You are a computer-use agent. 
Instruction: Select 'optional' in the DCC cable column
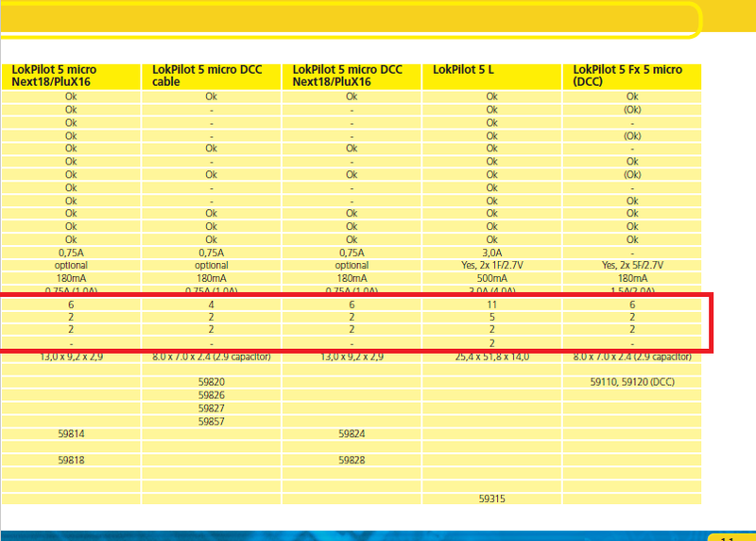211,266
